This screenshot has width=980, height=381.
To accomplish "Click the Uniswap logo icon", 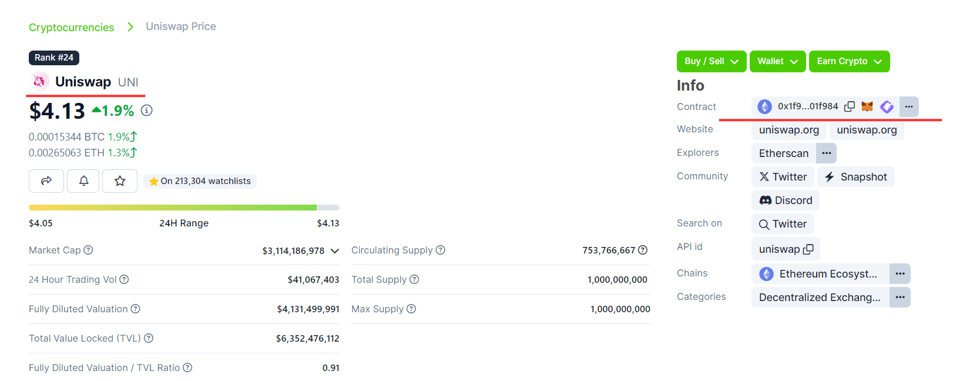I will tap(40, 81).
